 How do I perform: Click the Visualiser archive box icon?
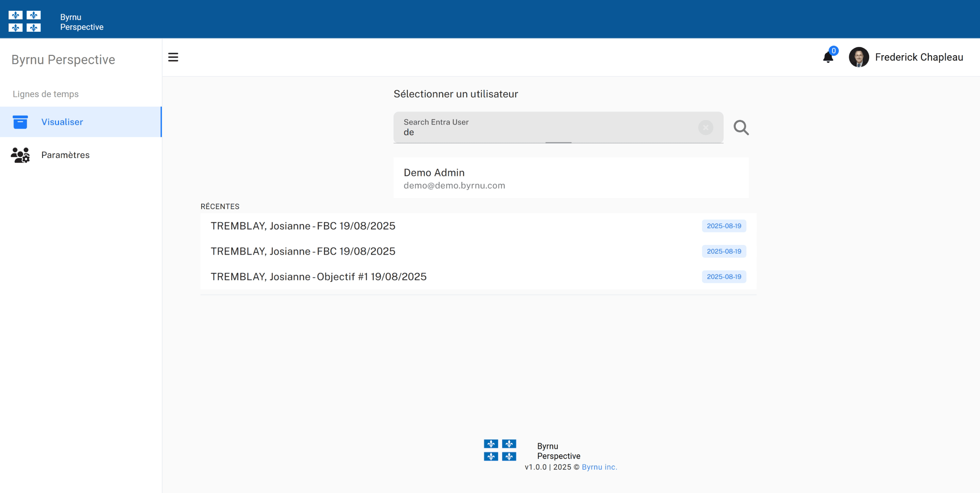click(20, 122)
